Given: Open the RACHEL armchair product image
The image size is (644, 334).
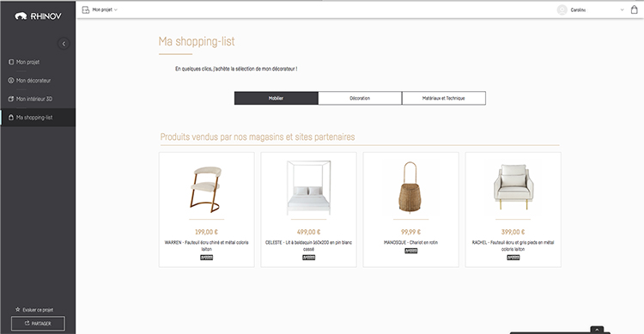Looking at the screenshot, I should [513, 187].
